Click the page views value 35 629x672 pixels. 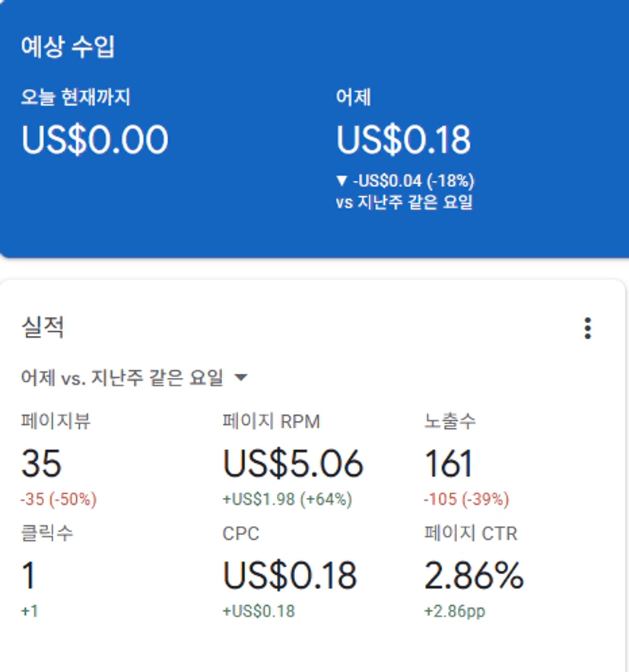[41, 464]
